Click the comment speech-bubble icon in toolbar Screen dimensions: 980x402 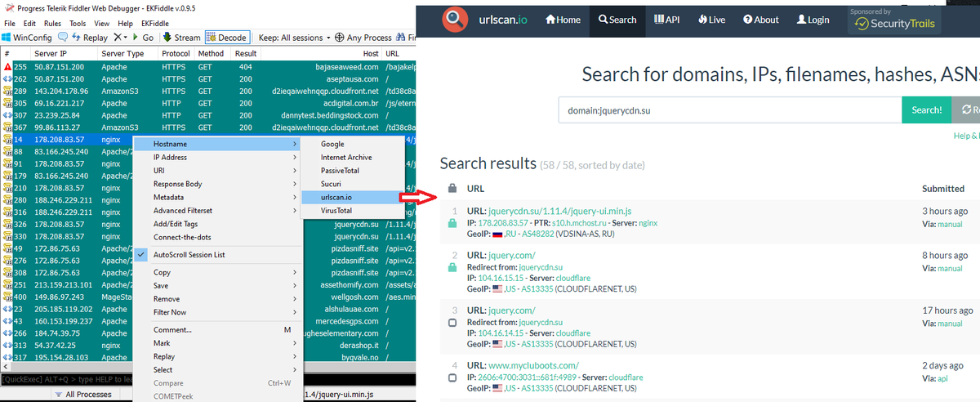pos(62,38)
